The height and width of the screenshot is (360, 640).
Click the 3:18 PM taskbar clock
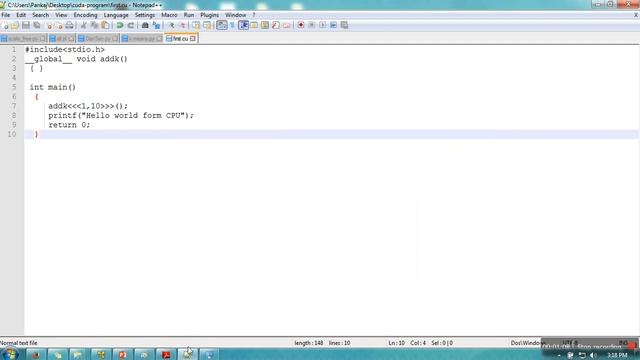(617, 356)
